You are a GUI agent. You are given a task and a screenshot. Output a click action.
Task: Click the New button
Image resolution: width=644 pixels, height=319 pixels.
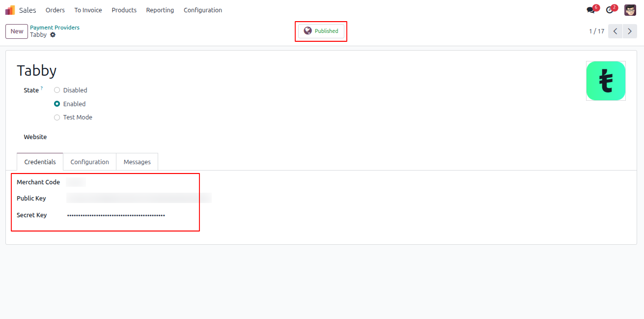17,31
